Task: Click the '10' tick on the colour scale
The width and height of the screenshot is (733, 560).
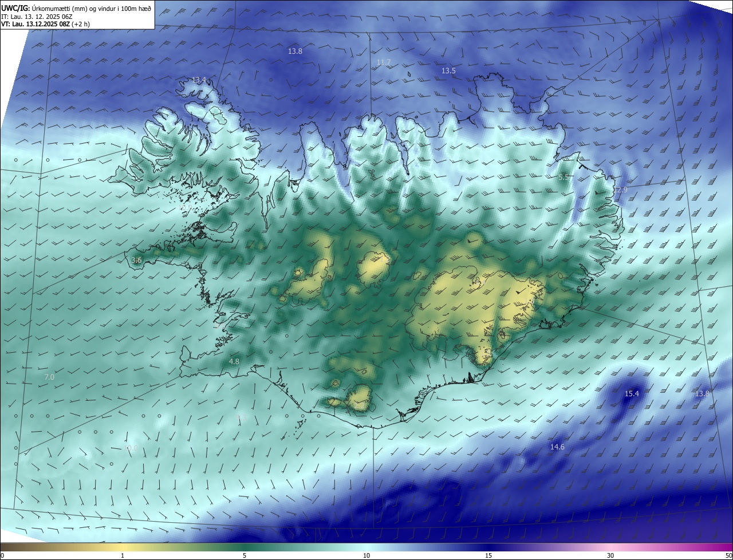Action: coord(366,555)
